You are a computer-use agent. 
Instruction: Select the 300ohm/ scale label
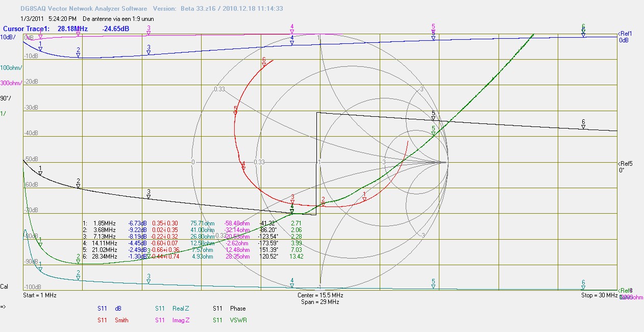point(11,83)
